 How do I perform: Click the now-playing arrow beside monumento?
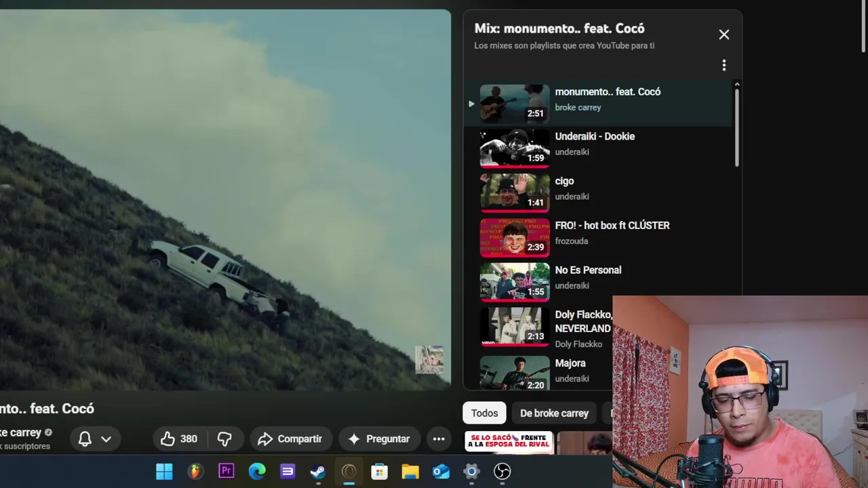point(471,104)
